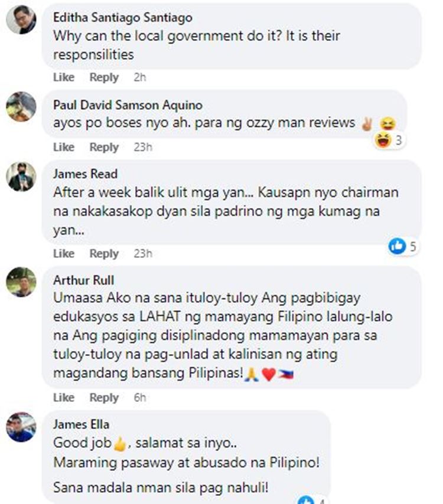Reply to Arthur Rull's comment
The image size is (443, 504).
click(104, 398)
